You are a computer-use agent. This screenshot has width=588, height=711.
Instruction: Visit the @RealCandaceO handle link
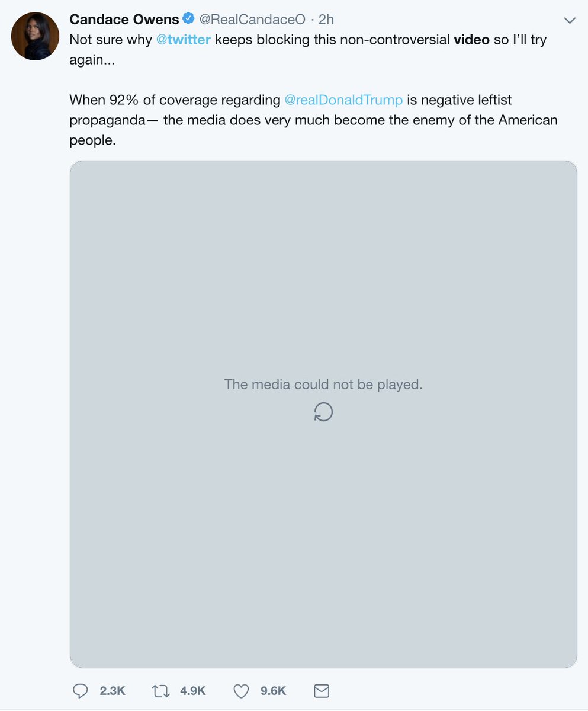pos(252,20)
